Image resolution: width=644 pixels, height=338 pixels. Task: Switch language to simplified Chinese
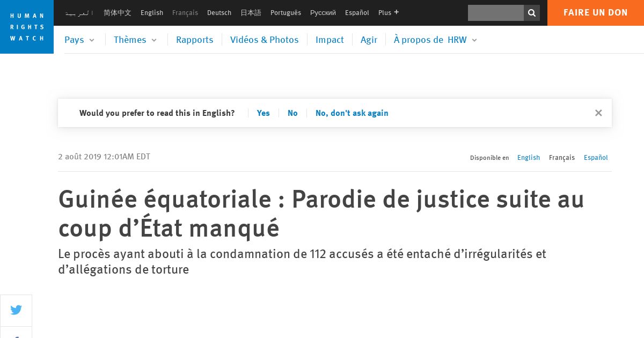118,13
